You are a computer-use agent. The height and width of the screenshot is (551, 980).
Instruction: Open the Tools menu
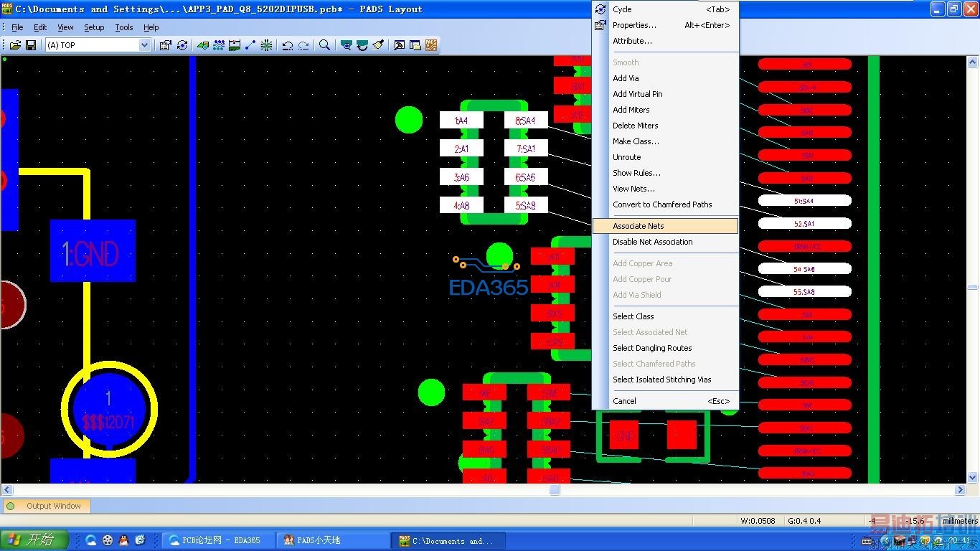click(124, 27)
